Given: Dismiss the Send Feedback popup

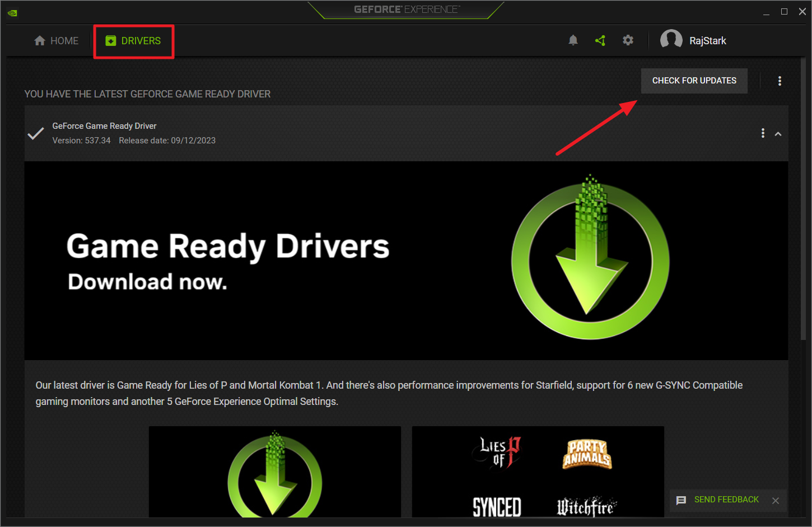Looking at the screenshot, I should tap(776, 501).
